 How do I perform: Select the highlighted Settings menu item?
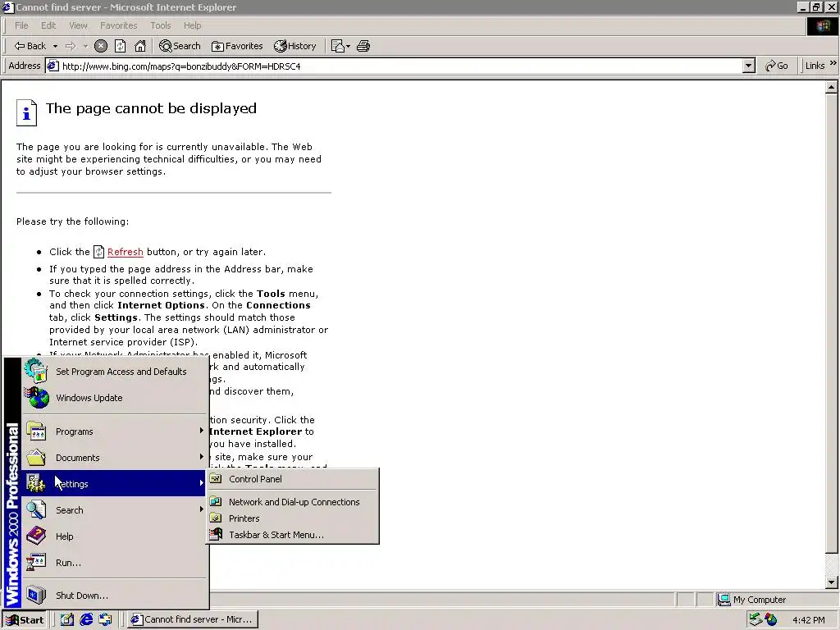(114, 484)
